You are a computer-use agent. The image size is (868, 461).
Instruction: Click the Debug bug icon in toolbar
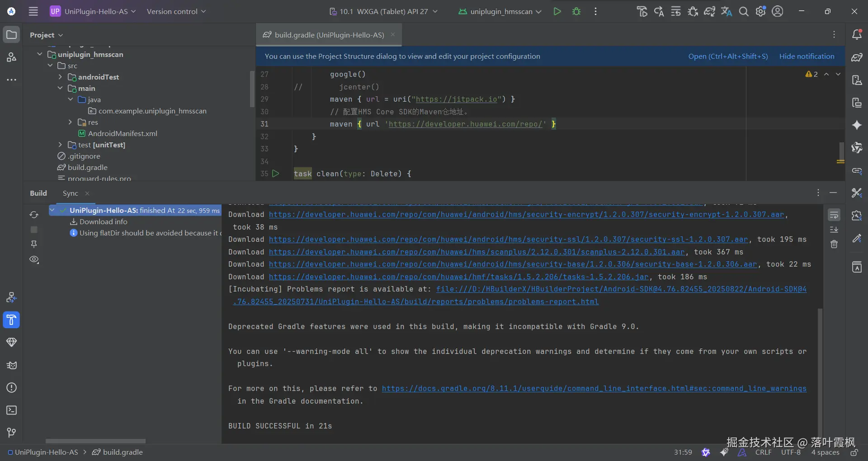point(576,12)
